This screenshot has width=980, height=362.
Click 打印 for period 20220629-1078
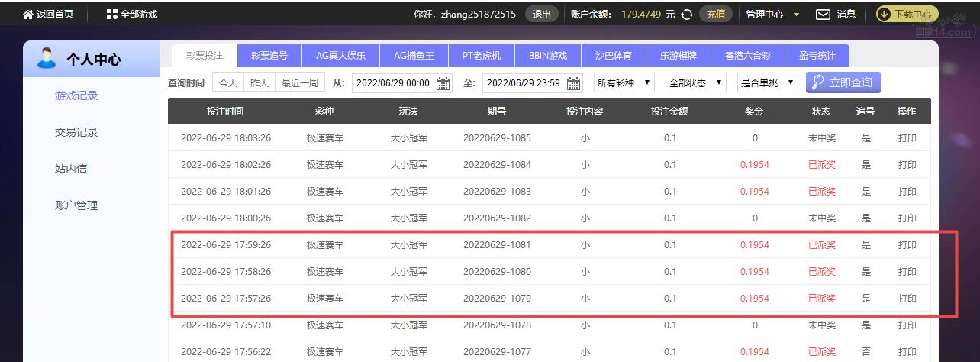(x=907, y=325)
